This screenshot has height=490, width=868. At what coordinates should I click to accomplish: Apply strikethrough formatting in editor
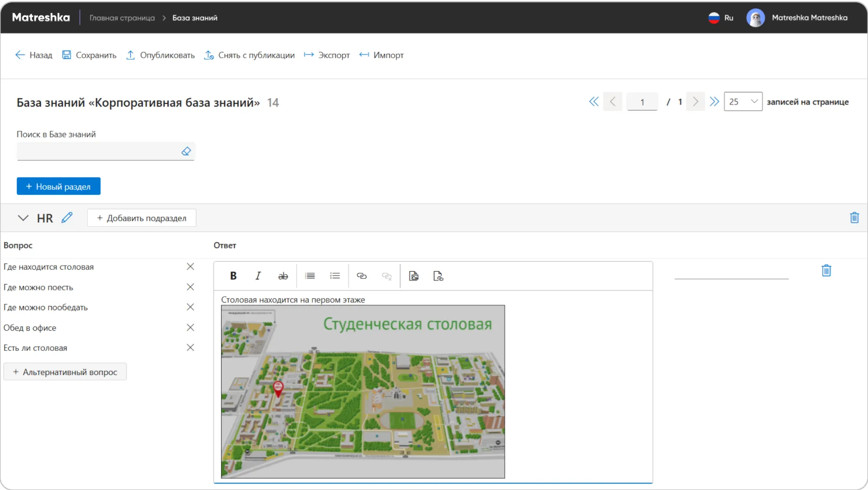pos(283,276)
